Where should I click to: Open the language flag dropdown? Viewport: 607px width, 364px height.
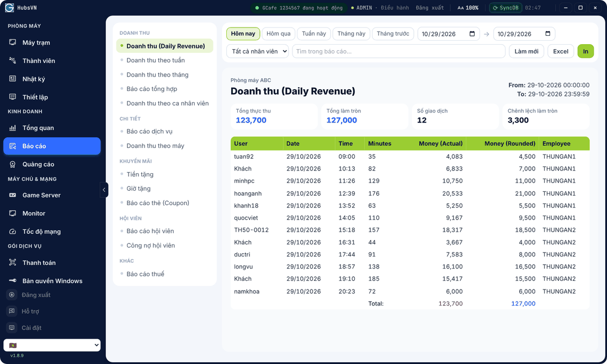pyautogui.click(x=52, y=345)
